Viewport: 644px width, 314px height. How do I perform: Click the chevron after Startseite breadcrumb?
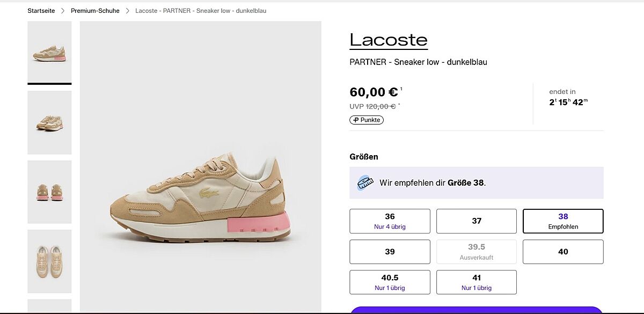[x=63, y=11]
